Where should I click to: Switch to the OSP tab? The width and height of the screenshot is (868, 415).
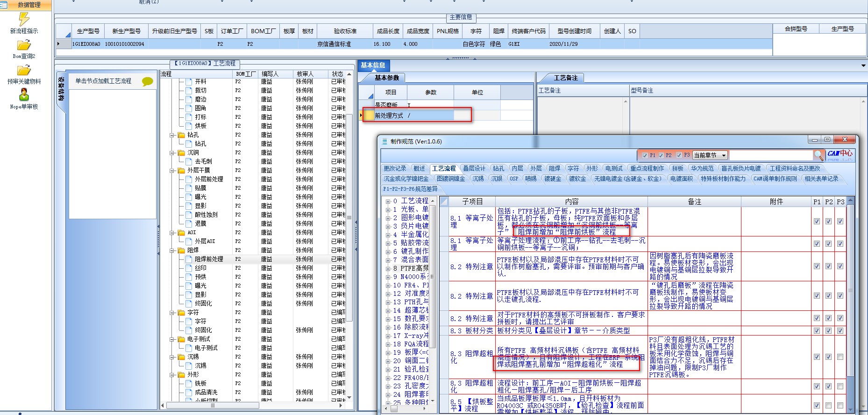(513, 179)
